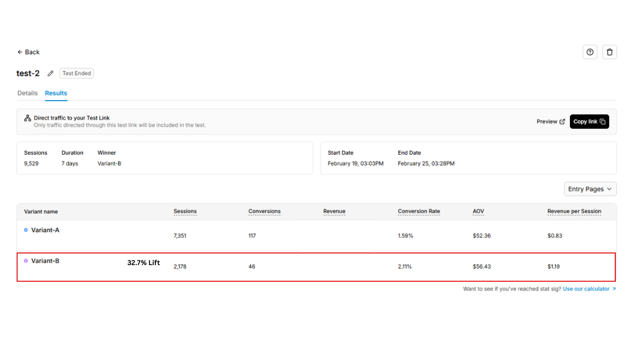Edit the test name via the pencil icon
Screen dimensions: 628x364
[x=50, y=73]
